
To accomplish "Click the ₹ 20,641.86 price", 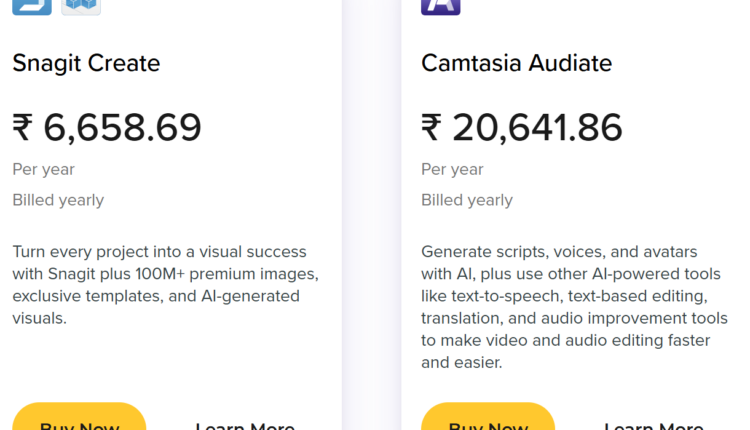I will pos(522,128).
